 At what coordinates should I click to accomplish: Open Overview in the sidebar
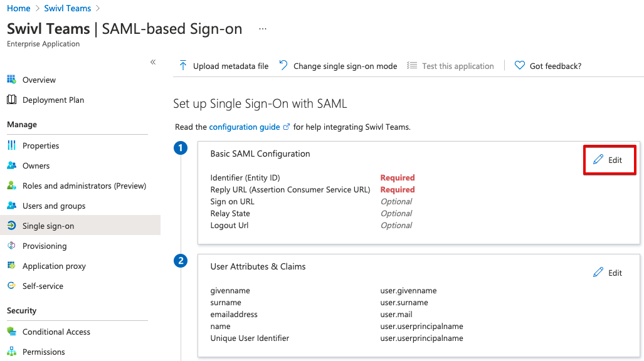39,80
